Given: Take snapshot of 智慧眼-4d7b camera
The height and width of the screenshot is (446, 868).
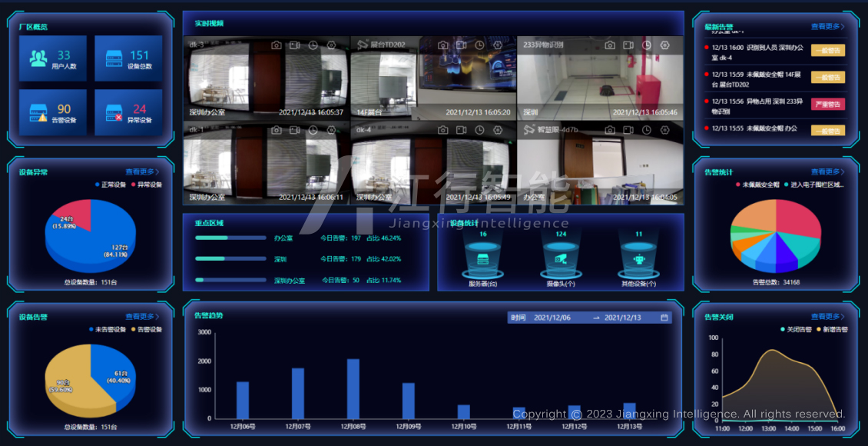Looking at the screenshot, I should pos(609,130).
